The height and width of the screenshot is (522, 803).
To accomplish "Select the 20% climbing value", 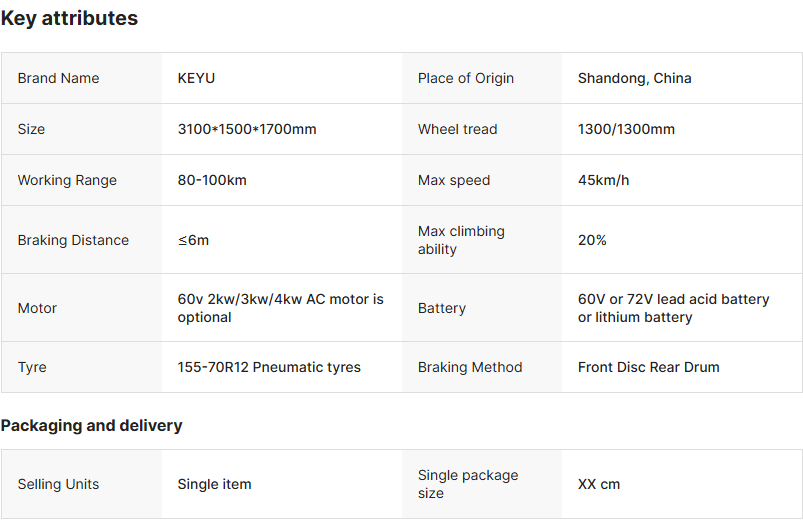I will (592, 240).
